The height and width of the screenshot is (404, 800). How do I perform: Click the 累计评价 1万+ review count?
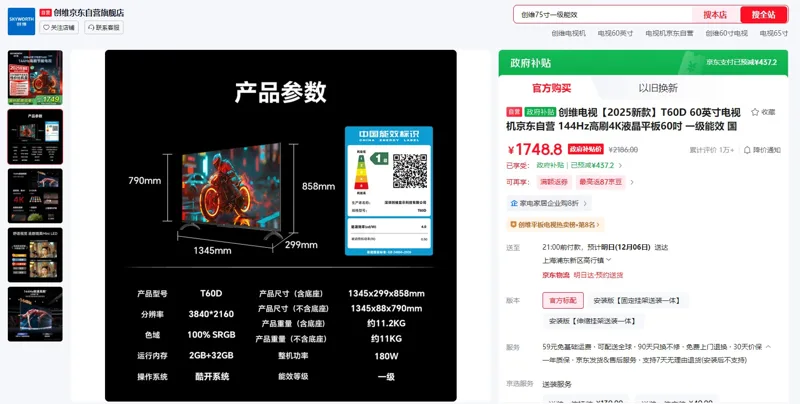pyautogui.click(x=712, y=150)
